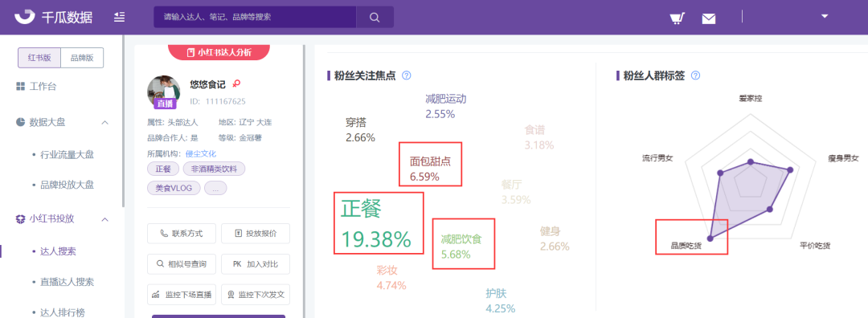
Task: Switch to 品牌版 version
Action: [x=82, y=58]
